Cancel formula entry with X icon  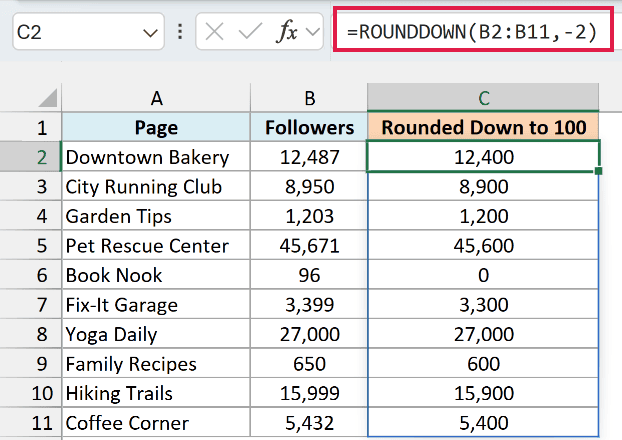click(x=215, y=32)
